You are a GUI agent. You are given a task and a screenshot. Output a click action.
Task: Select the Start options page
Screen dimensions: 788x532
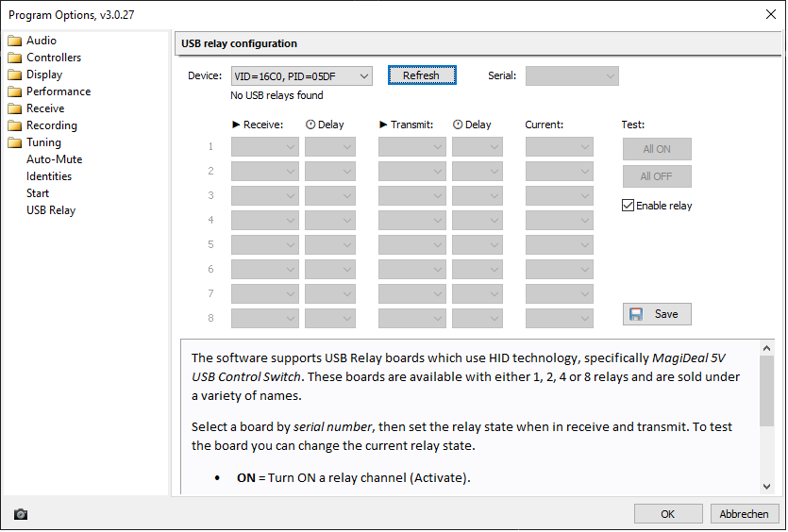coord(38,193)
